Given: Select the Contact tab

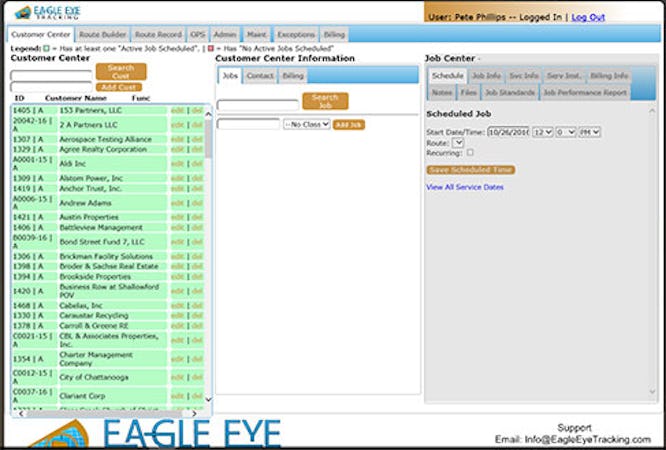Looking at the screenshot, I should point(260,76).
